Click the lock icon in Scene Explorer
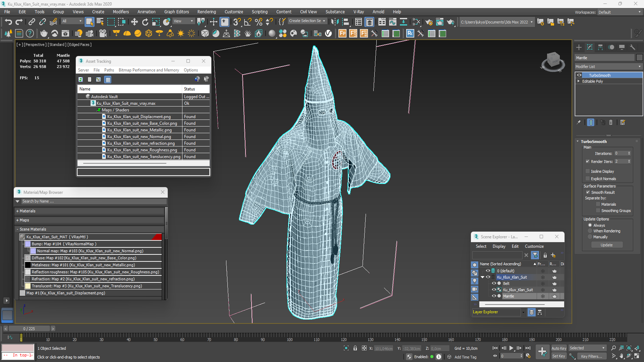644x362 pixels. [x=545, y=255]
